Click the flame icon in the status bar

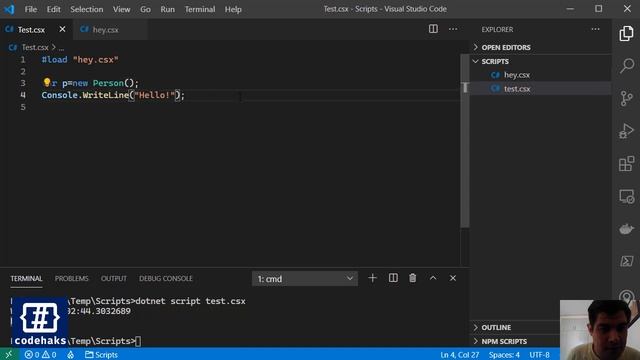(71, 354)
